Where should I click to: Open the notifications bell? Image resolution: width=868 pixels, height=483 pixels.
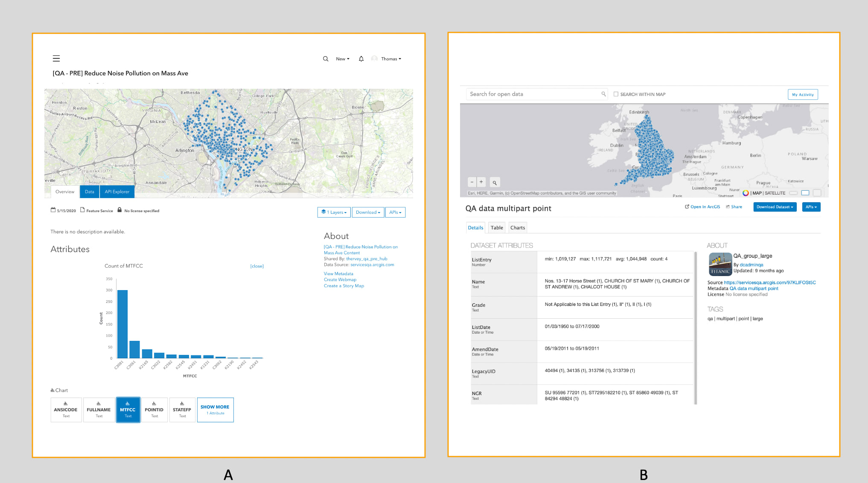pos(361,59)
